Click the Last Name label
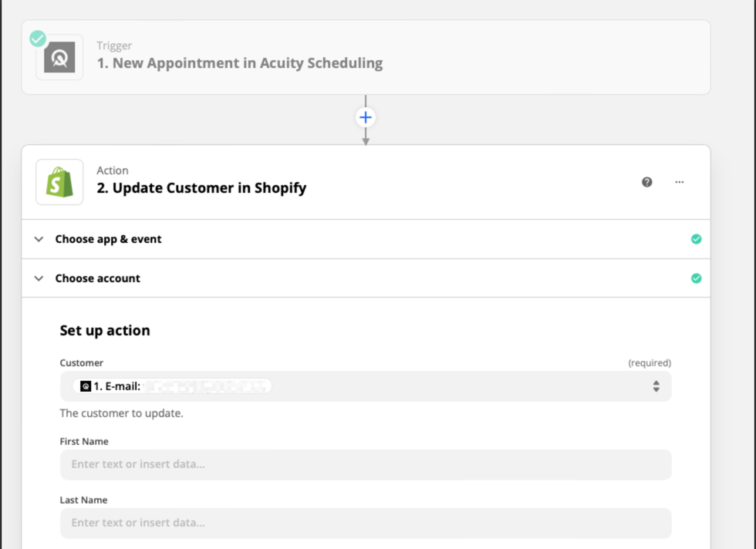The width and height of the screenshot is (756, 549). pyautogui.click(x=83, y=500)
